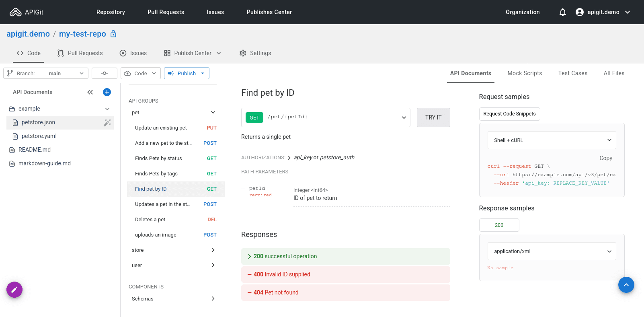Open the Branch main selector
Viewport: 644px width, 317px height.
46,73
